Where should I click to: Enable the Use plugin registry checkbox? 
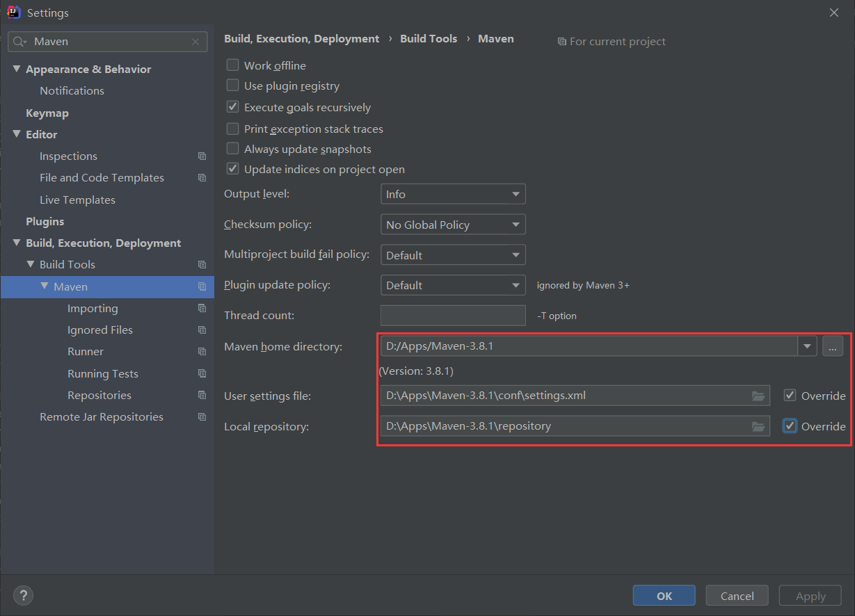[x=233, y=86]
